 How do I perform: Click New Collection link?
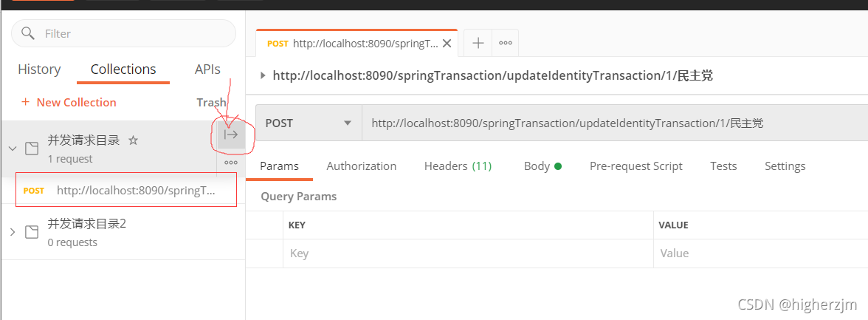pyautogui.click(x=69, y=102)
